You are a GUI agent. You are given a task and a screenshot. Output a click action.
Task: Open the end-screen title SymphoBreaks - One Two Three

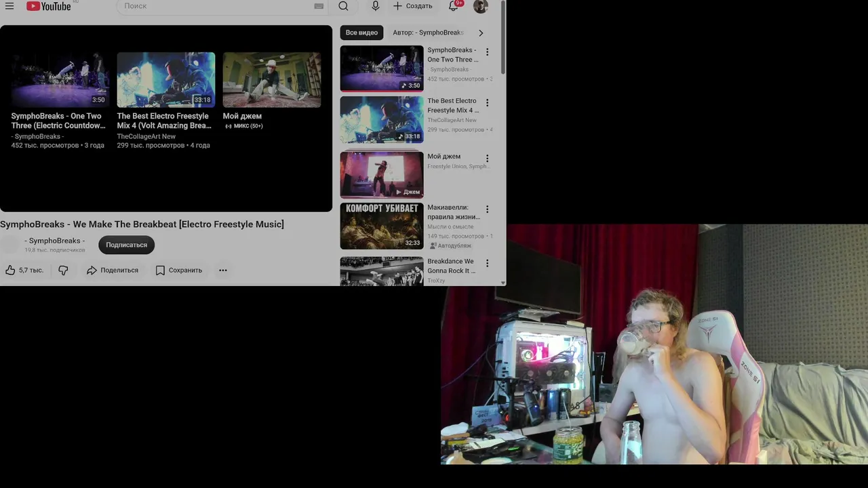[58, 121]
